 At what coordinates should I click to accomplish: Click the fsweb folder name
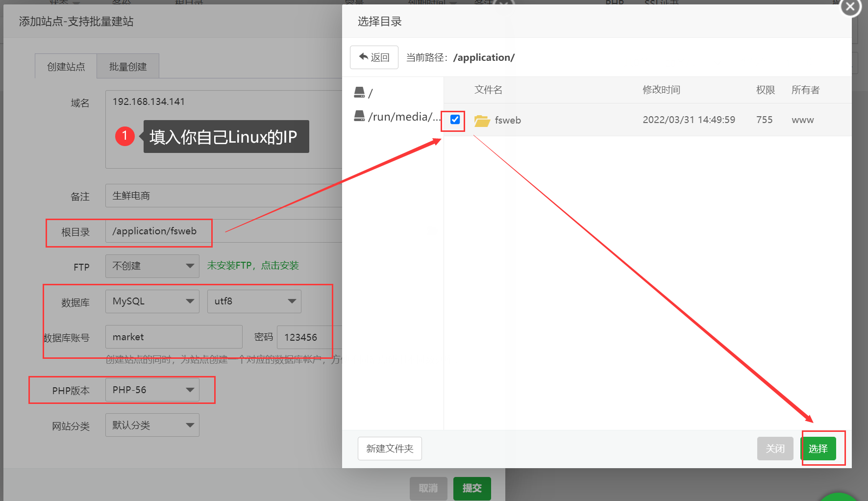[508, 120]
